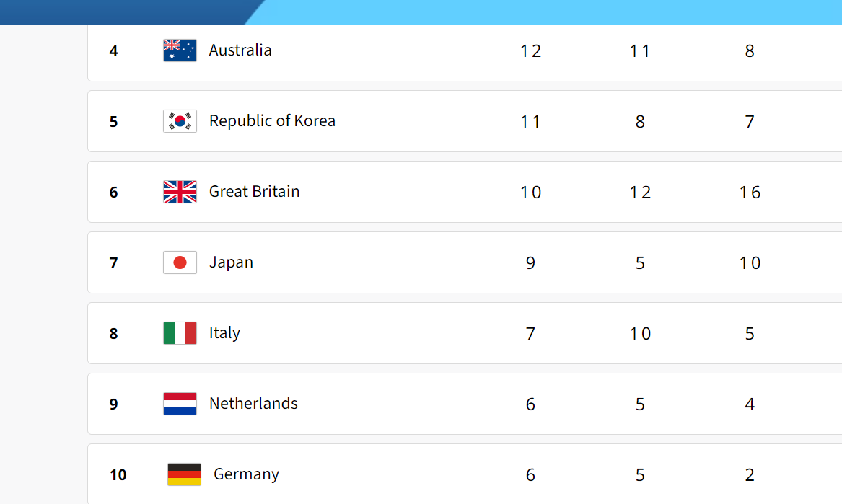Viewport: 842px width, 504px height.
Task: Open the Republic of Korea link
Action: tap(272, 120)
